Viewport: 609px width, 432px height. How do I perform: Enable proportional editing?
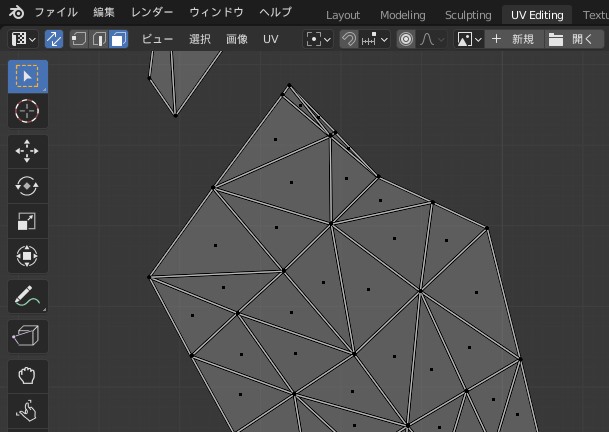(x=405, y=39)
